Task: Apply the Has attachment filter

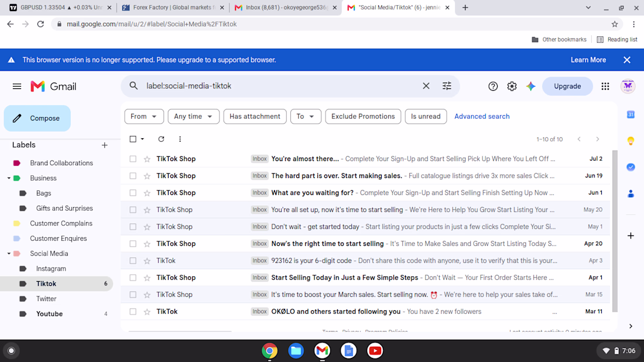Action: pos(255,117)
